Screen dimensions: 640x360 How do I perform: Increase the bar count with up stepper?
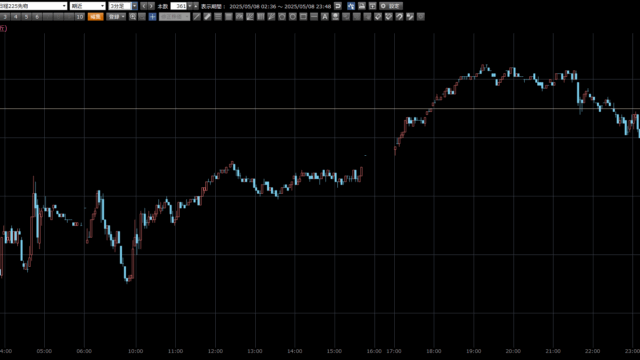196,6
